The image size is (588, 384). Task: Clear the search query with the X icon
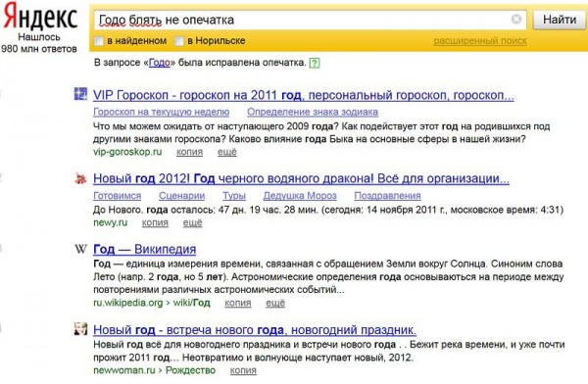click(x=516, y=19)
